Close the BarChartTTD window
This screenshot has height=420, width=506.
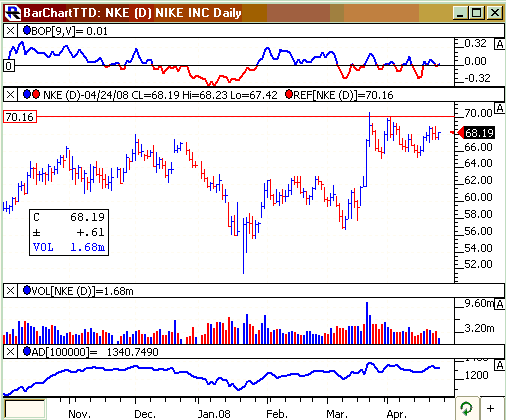click(494, 13)
